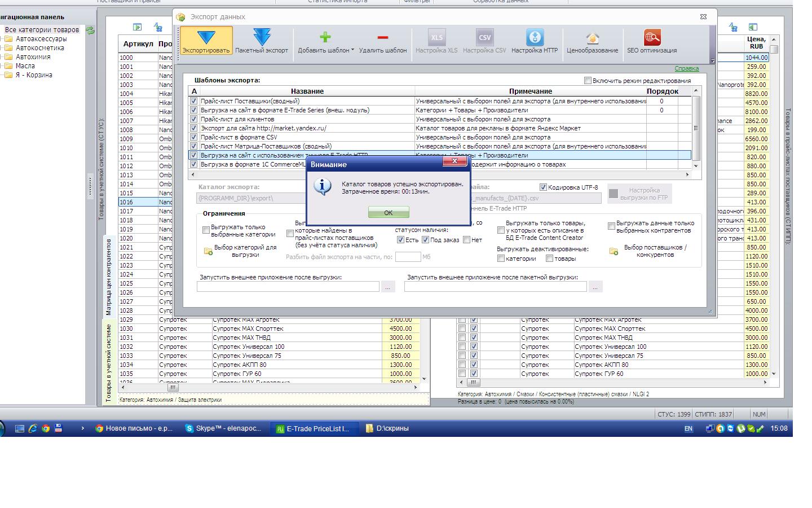Toggle the Есть availability checkbox

[400, 240]
